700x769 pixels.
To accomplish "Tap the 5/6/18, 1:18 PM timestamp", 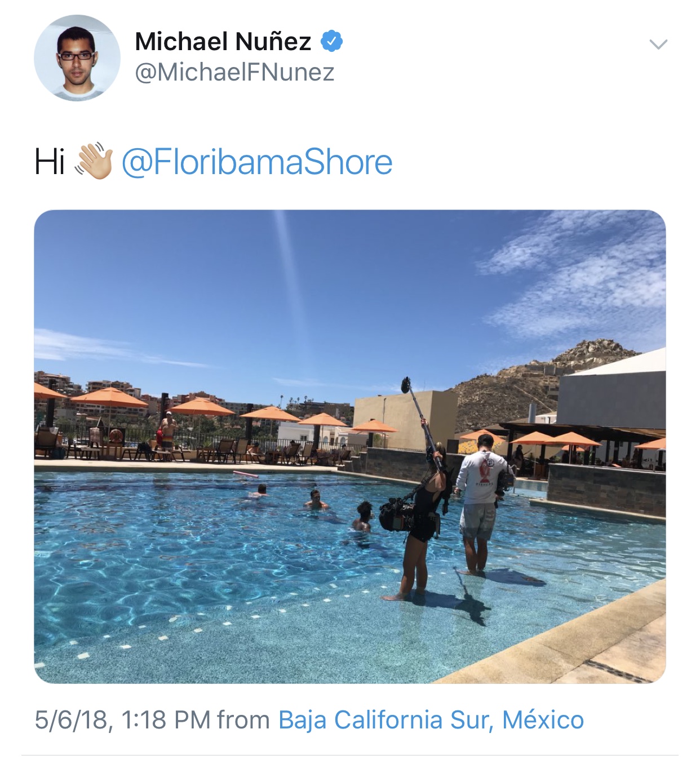I will point(123,719).
